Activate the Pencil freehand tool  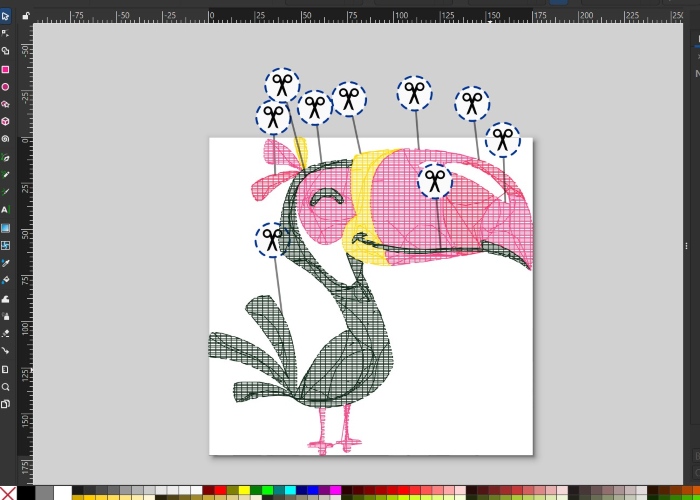(5, 174)
